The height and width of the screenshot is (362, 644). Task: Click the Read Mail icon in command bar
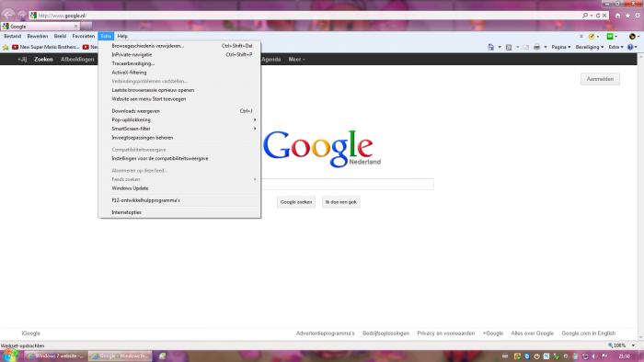point(525,47)
